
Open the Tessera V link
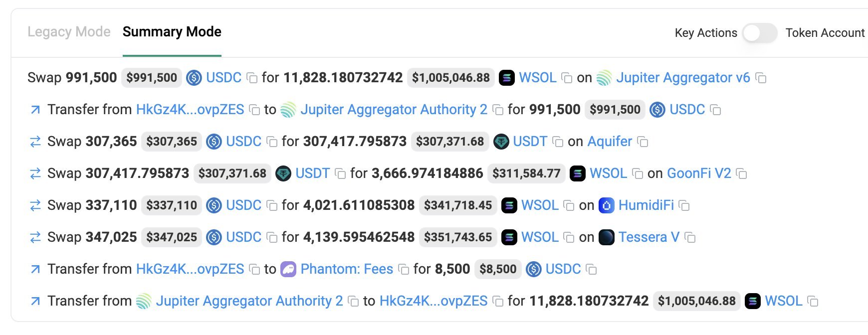pyautogui.click(x=649, y=237)
